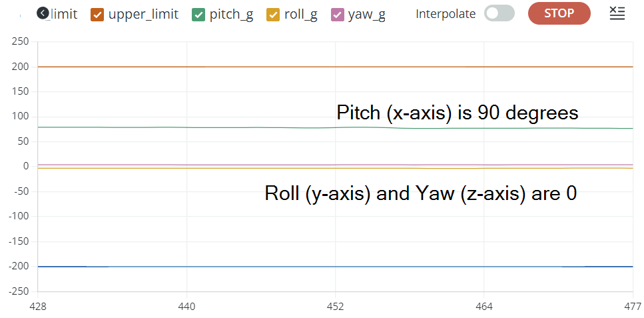This screenshot has height=318, width=644.
Task: Toggle the roll_g yellow checkbox
Action: click(273, 15)
